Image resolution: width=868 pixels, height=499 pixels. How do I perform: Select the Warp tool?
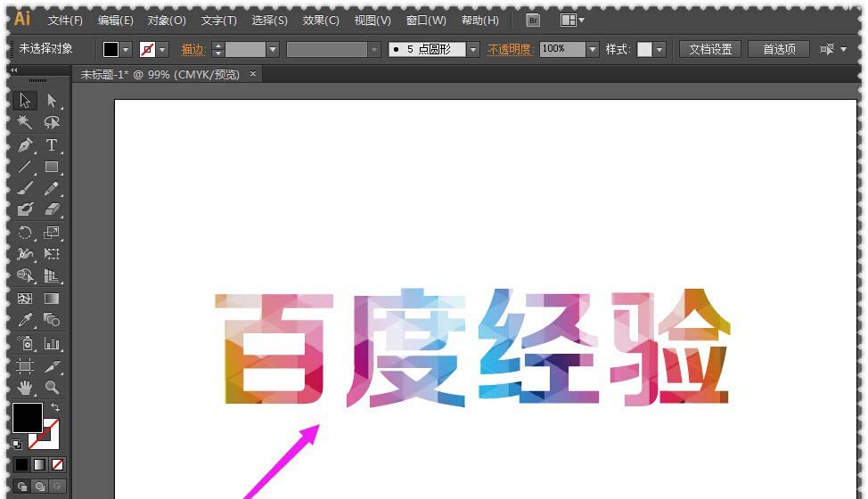[25, 254]
